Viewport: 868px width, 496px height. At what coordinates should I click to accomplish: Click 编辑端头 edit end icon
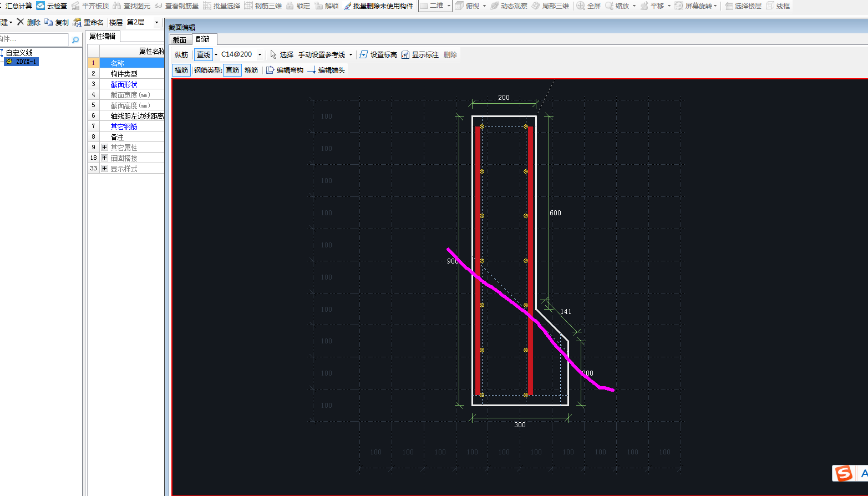tap(312, 70)
